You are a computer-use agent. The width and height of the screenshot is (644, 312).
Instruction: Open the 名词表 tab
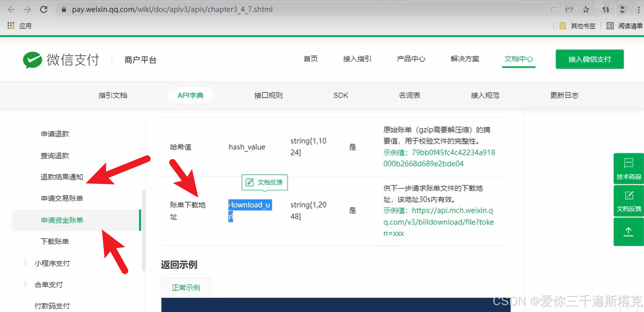(x=409, y=95)
